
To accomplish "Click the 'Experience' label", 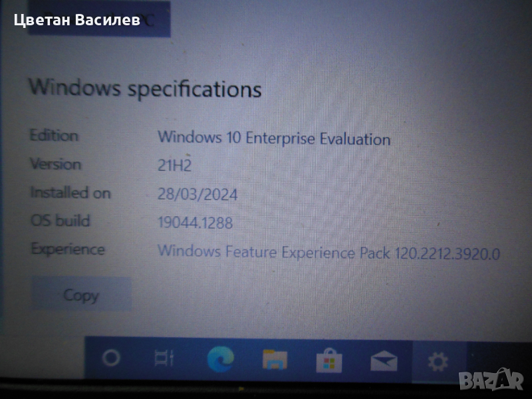I will (68, 249).
